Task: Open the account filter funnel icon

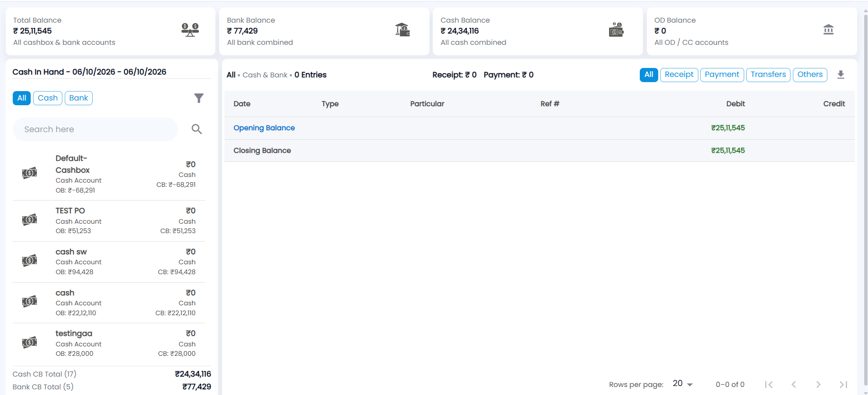Action: click(x=199, y=98)
